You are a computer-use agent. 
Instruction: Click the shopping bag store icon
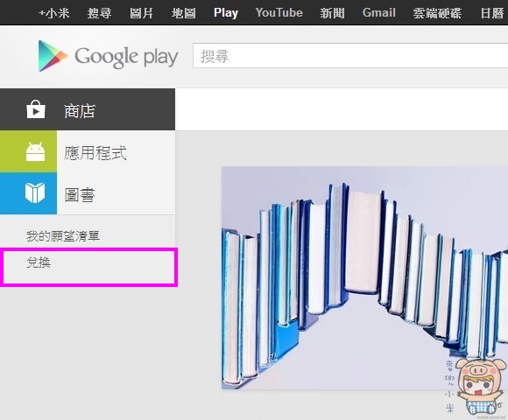coord(36,109)
